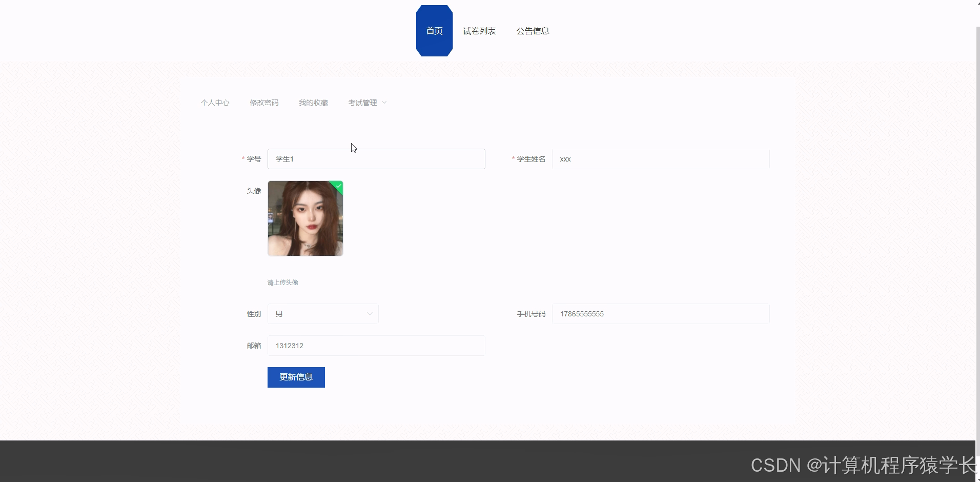Click the 更新信息 update button

coord(296,377)
